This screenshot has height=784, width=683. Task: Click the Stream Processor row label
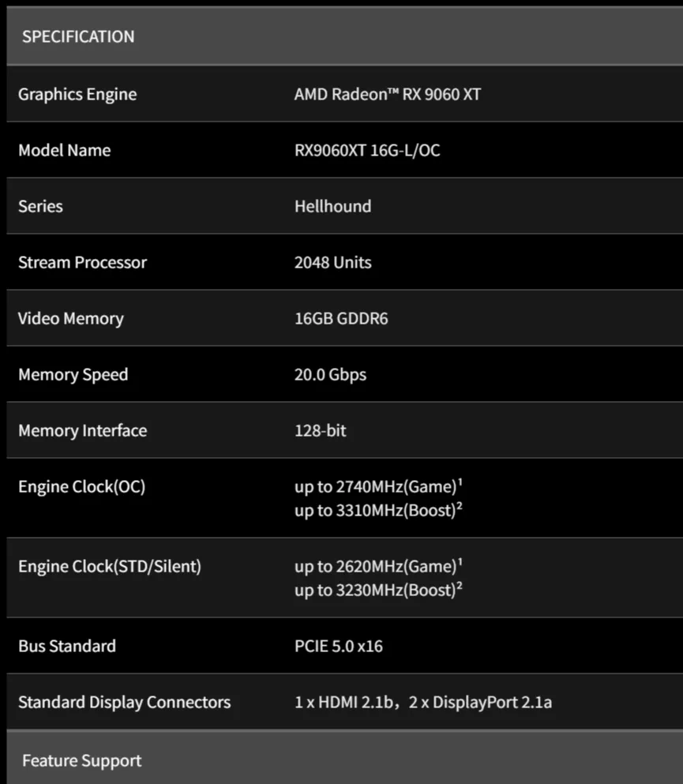(x=82, y=262)
